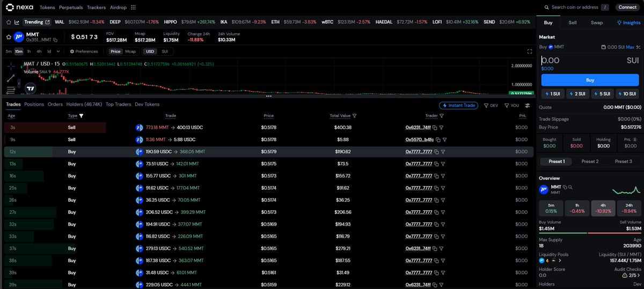Expand Audit Checks 2/5 chevron
Image resolution: width=644 pixels, height=289 pixels.
pyautogui.click(x=639, y=275)
